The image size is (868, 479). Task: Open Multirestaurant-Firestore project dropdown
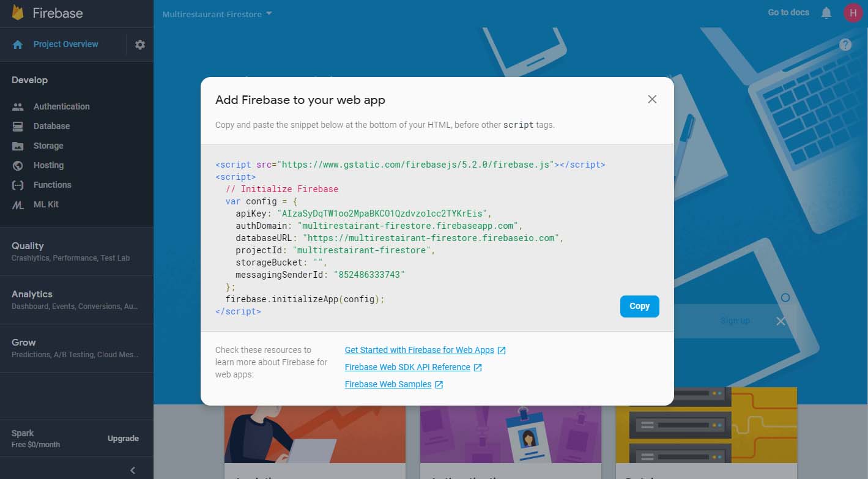pos(217,13)
